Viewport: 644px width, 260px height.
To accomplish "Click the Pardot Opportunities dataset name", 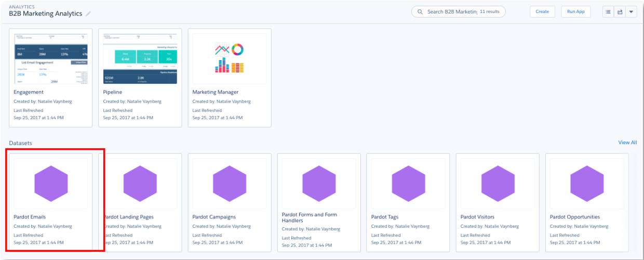I will pyautogui.click(x=575, y=217).
